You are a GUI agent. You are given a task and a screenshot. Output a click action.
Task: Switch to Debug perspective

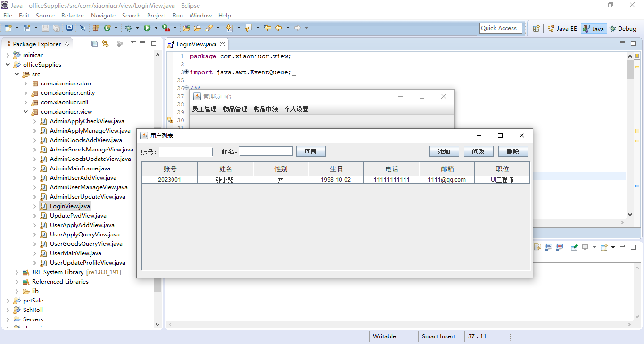click(623, 28)
